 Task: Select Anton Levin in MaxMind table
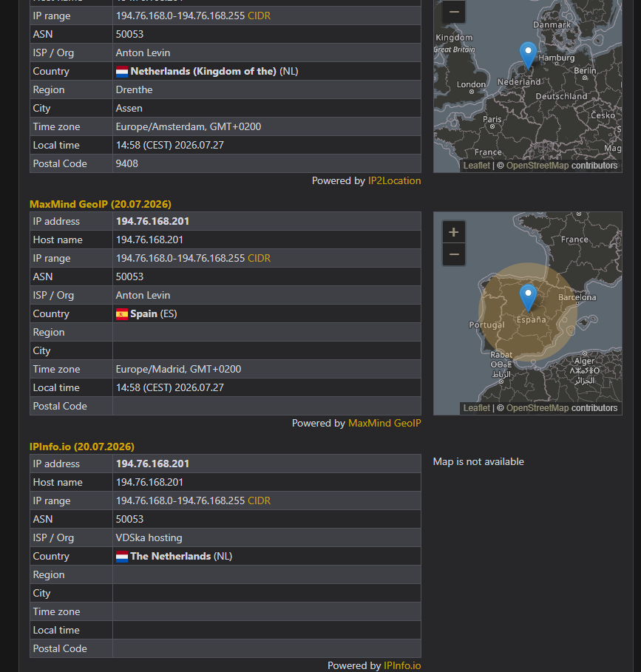(143, 296)
